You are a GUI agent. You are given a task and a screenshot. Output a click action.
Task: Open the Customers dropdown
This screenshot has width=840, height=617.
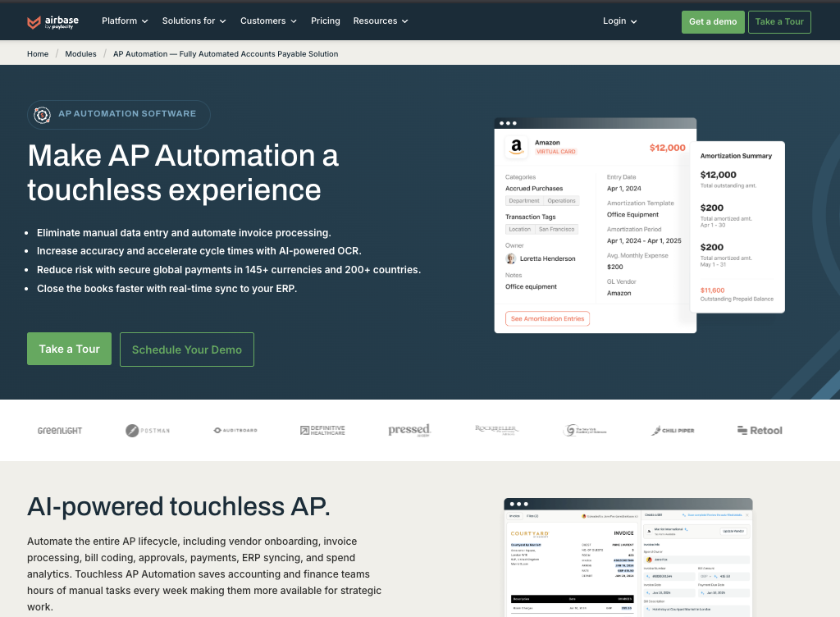(x=268, y=21)
